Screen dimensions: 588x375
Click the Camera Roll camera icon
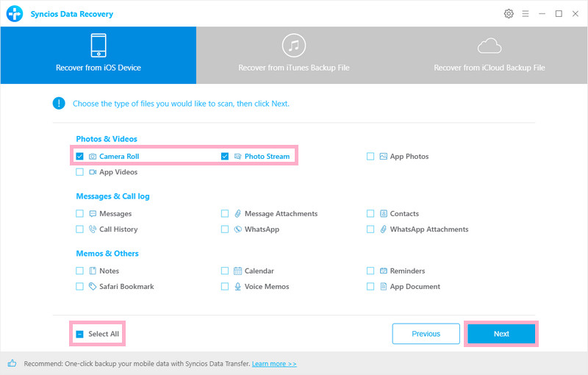coord(93,157)
